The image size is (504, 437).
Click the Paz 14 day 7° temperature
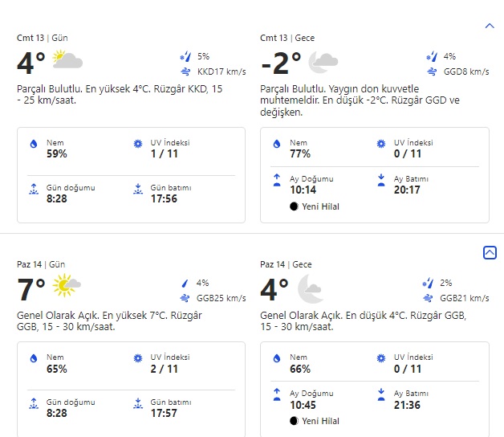(x=31, y=288)
